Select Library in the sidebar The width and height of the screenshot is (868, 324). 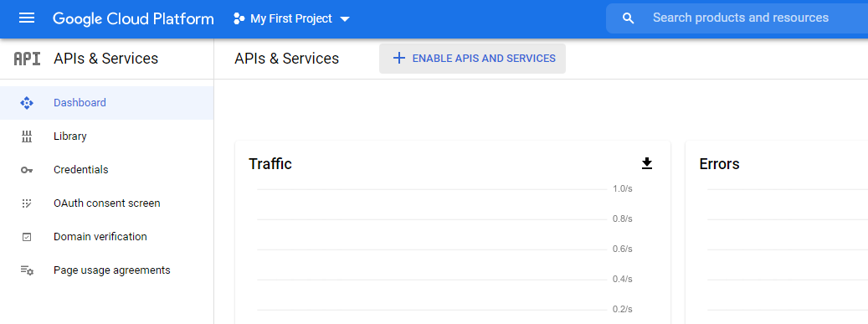tap(107, 136)
